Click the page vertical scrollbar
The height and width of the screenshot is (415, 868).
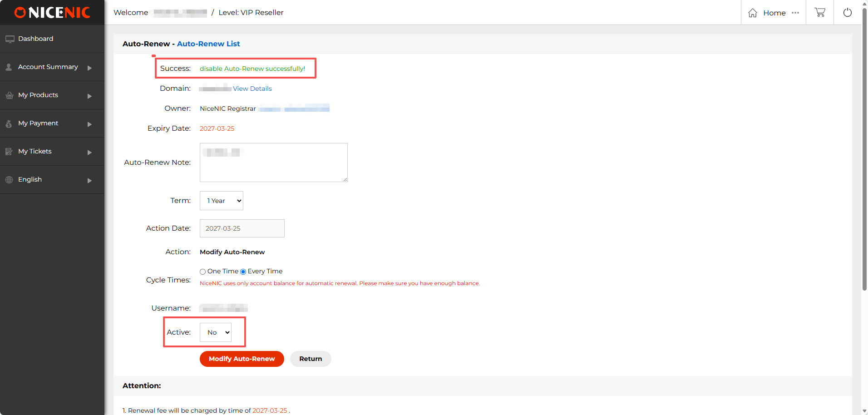coord(864,150)
